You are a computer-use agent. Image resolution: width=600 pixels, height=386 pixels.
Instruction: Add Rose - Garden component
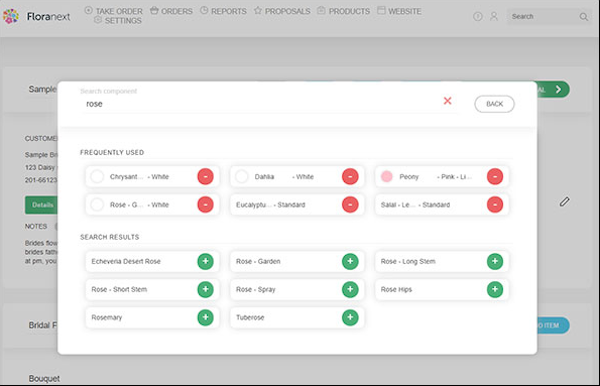pyautogui.click(x=350, y=261)
